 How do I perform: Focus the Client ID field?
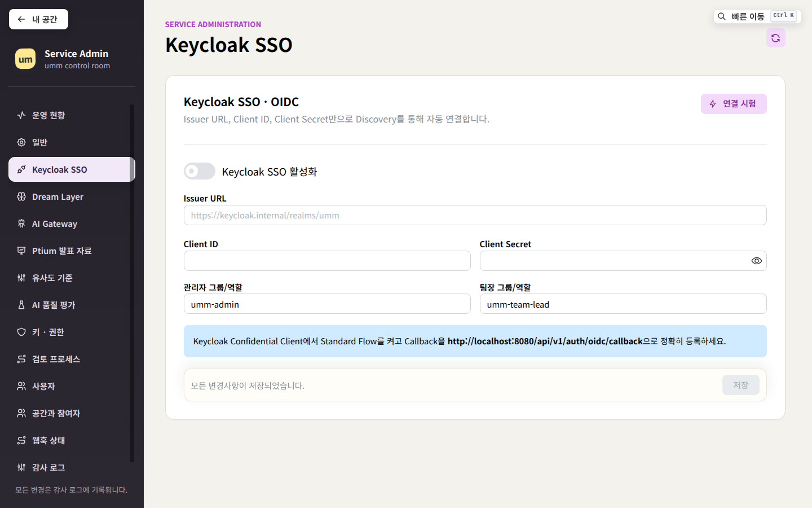click(327, 261)
